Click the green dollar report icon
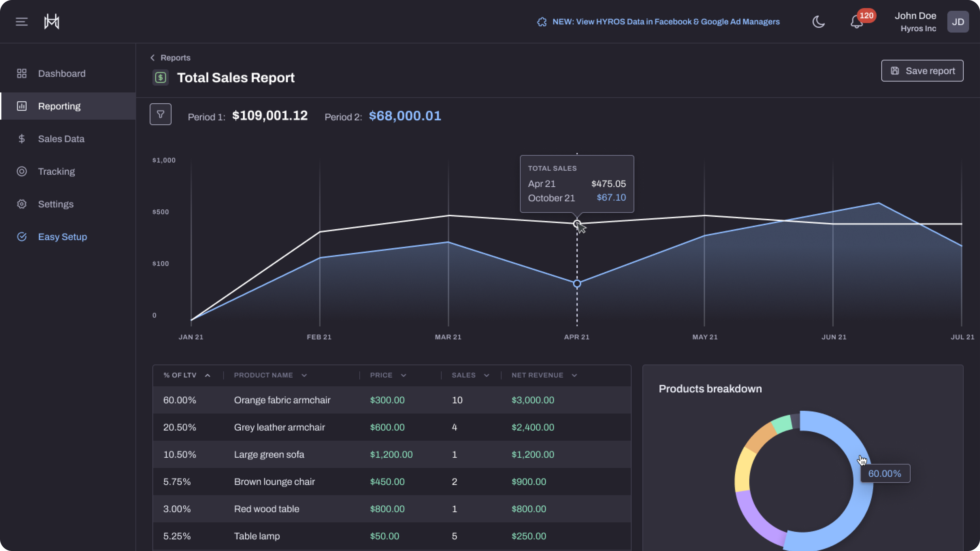980x551 pixels. pyautogui.click(x=161, y=78)
